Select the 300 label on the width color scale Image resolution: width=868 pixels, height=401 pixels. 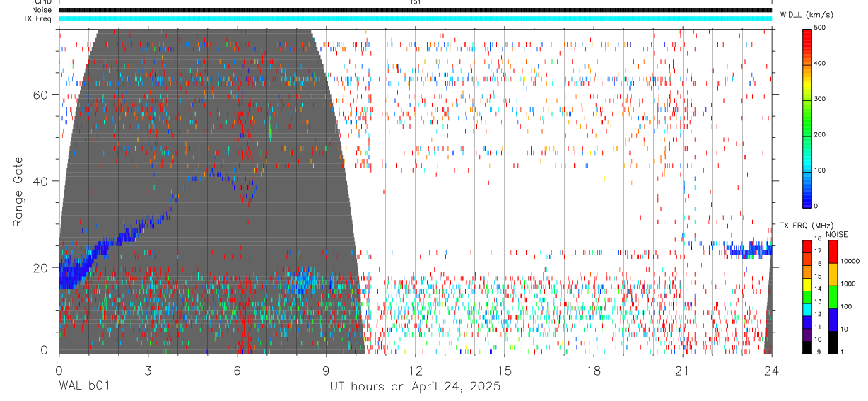[821, 99]
